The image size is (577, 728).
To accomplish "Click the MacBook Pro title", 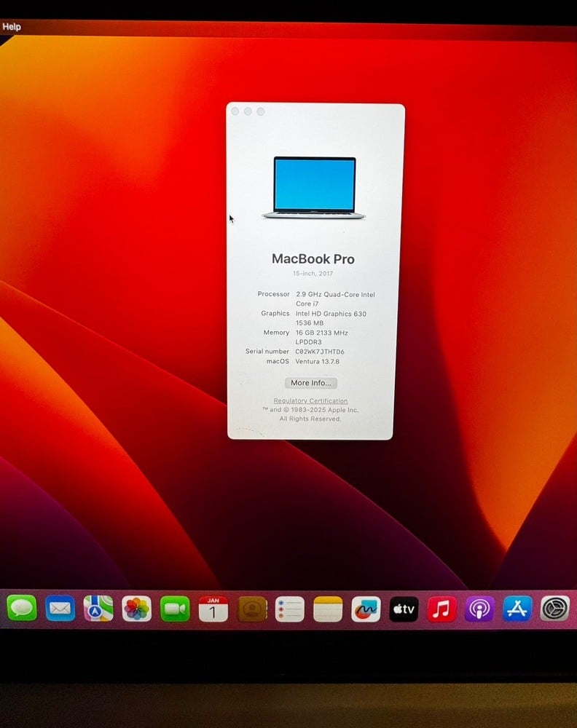I will 313,258.
